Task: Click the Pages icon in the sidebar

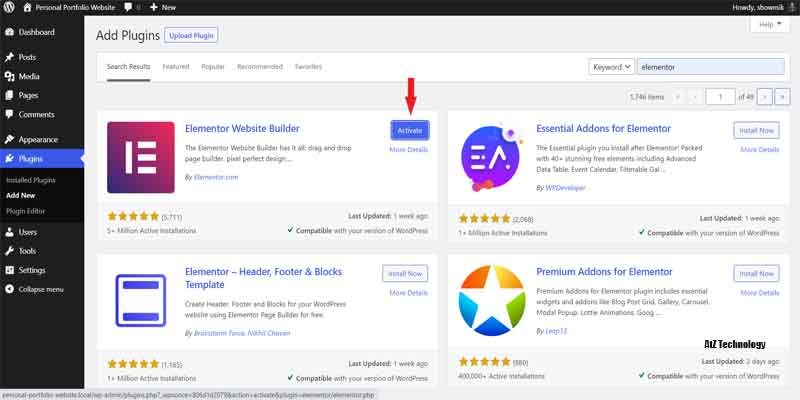Action: point(9,95)
